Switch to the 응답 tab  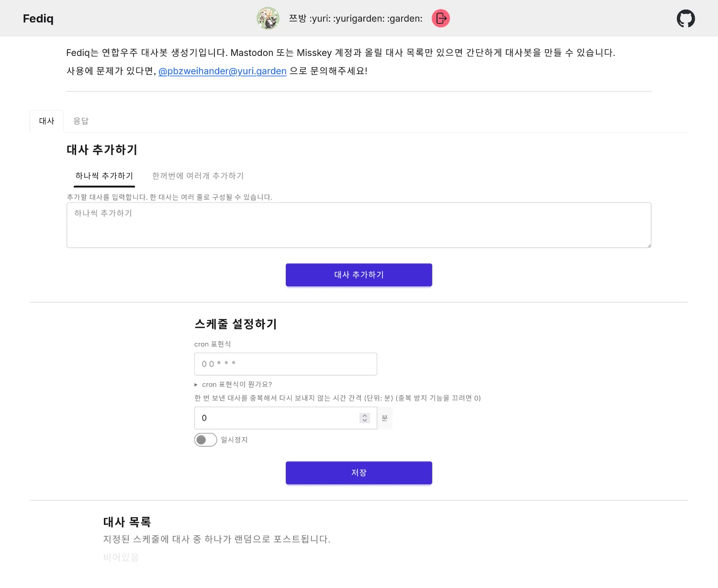[x=80, y=121]
